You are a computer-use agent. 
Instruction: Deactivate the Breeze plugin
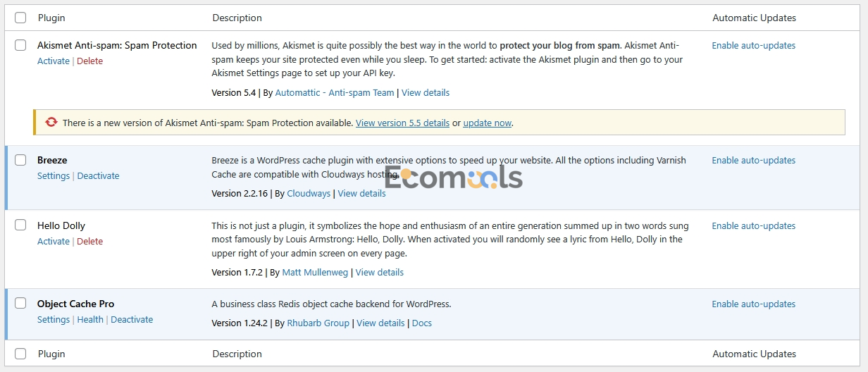click(x=98, y=175)
